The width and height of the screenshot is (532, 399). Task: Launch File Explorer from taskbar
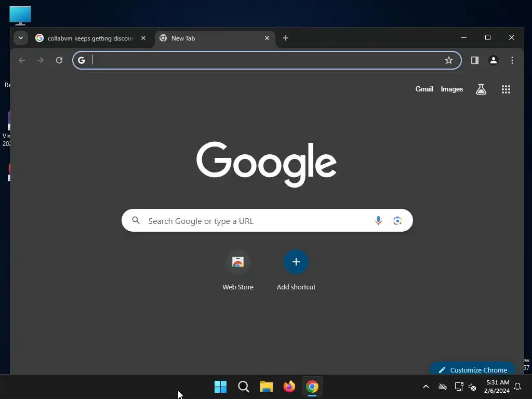tap(267, 387)
